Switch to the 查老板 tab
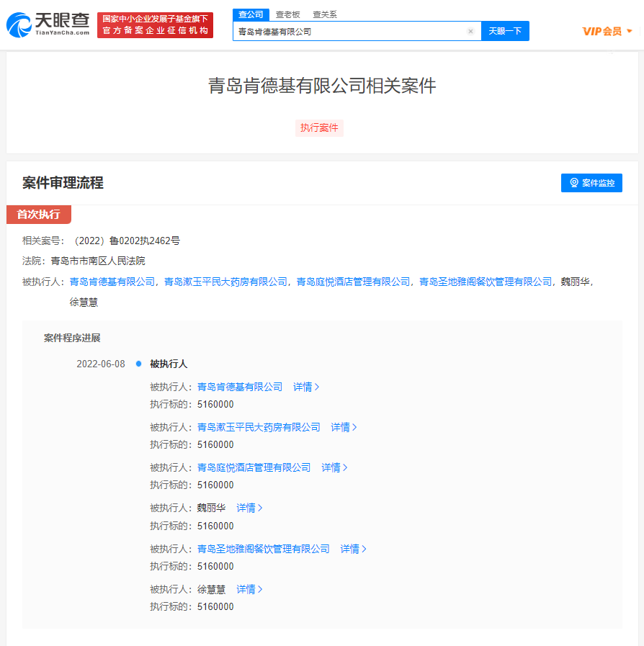Image resolution: width=644 pixels, height=646 pixels. [288, 14]
